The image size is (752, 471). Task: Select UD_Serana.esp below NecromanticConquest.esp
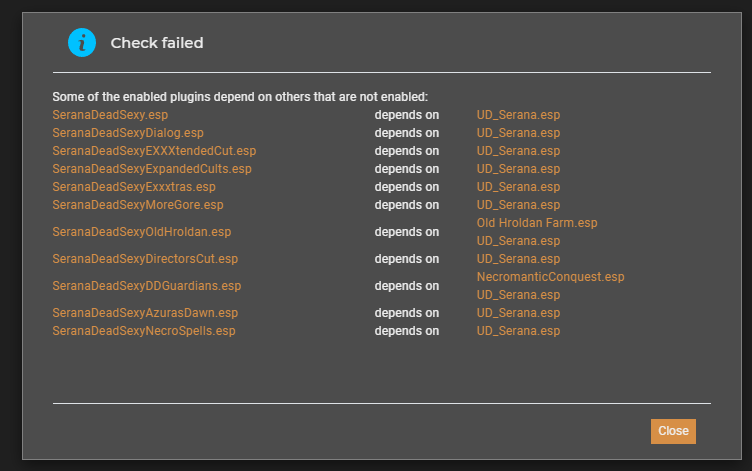click(x=518, y=295)
